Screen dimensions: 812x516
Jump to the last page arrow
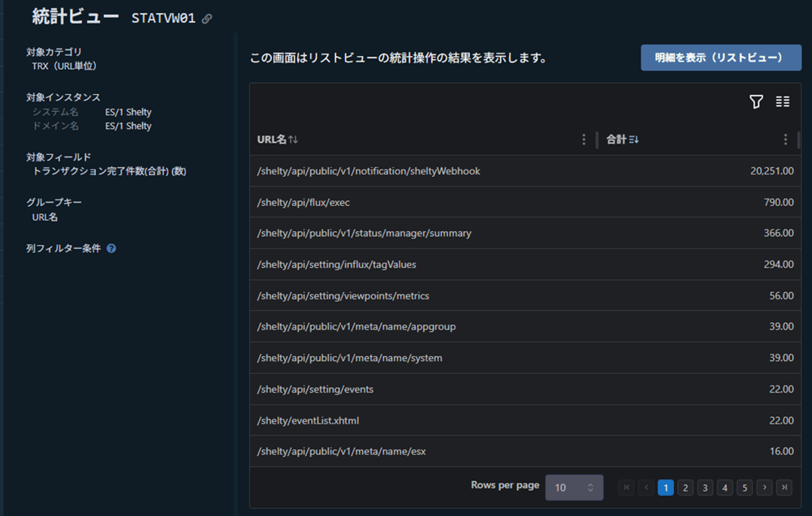pyautogui.click(x=784, y=488)
